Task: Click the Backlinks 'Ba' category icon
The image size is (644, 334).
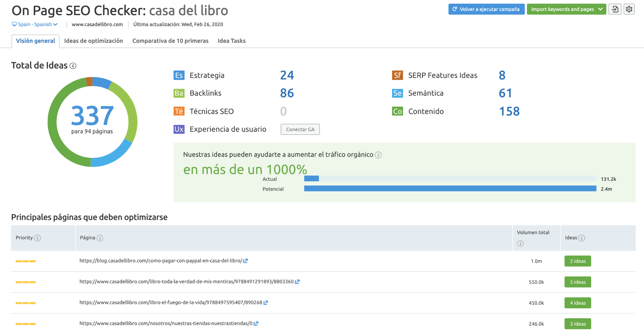Action: pos(179,93)
